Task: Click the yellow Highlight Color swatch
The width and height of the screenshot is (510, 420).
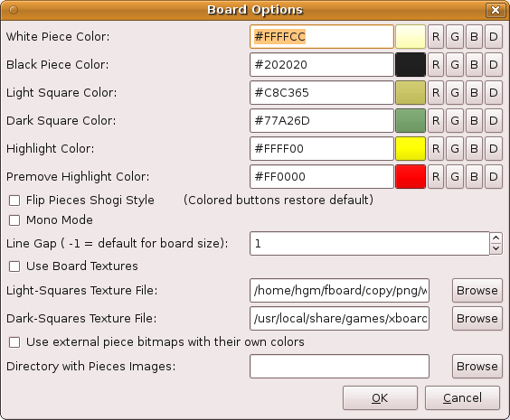Action: [x=411, y=148]
